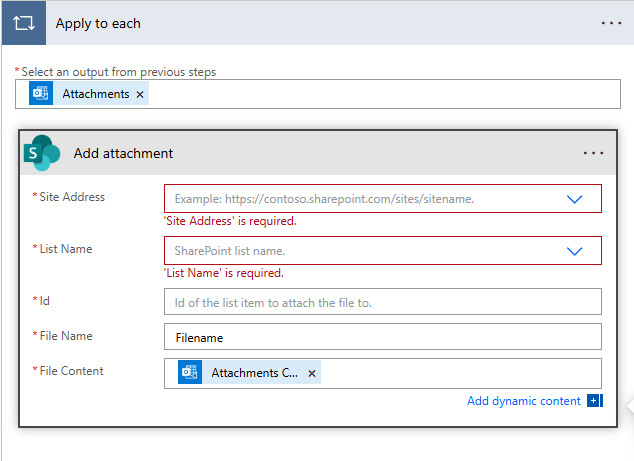Expand the List Name dropdown
Viewport: 634px width, 461px height.
click(x=574, y=251)
